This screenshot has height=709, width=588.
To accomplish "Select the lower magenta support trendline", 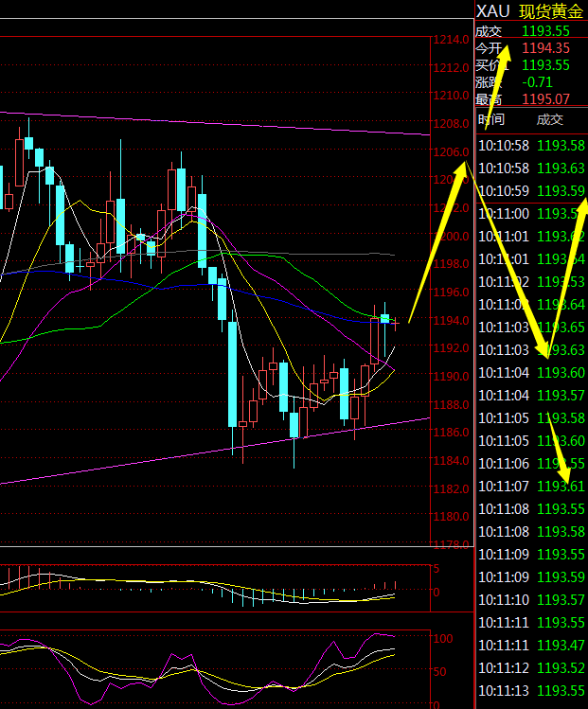I will 215,451.
